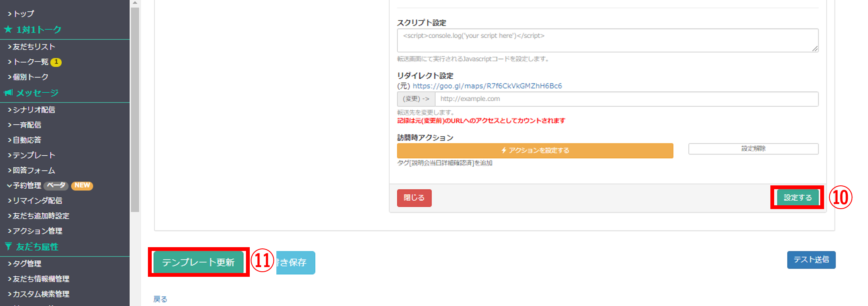Click the (変更) -> prefix label

coord(416,99)
